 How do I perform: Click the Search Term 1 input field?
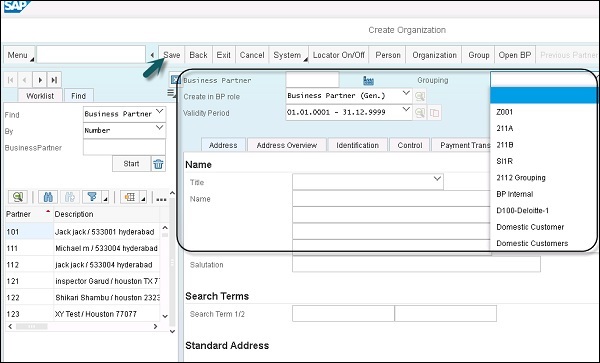click(x=343, y=314)
